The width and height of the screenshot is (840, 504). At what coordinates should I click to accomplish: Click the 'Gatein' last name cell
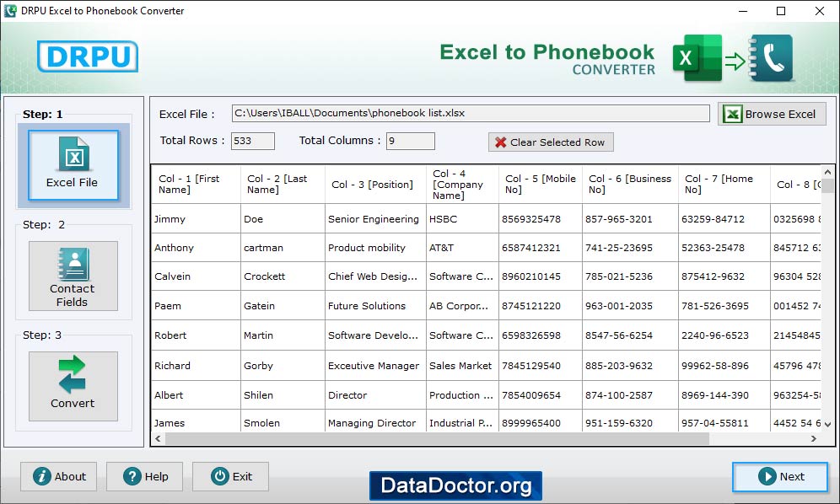283,306
